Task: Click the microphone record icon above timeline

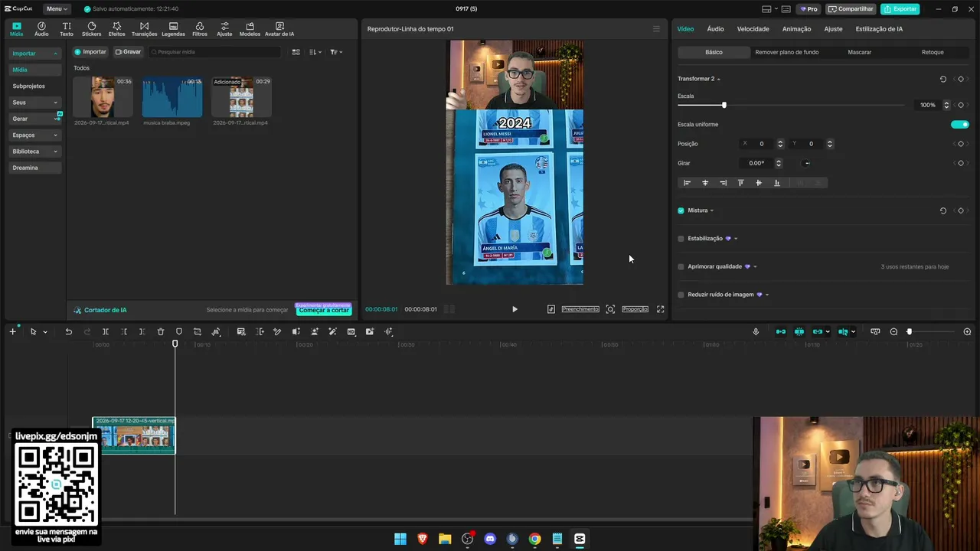Action: coord(756,331)
